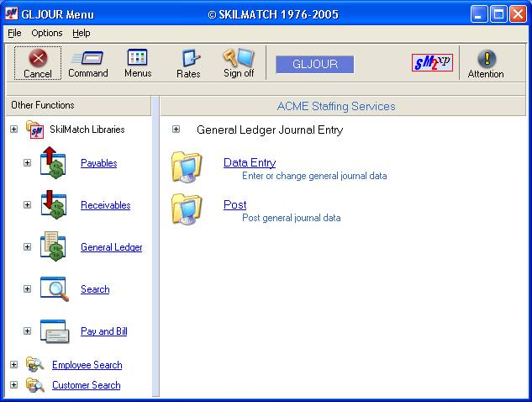This screenshot has height=402, width=532.
Task: Open the Rates toolbar icon
Action: tap(190, 58)
